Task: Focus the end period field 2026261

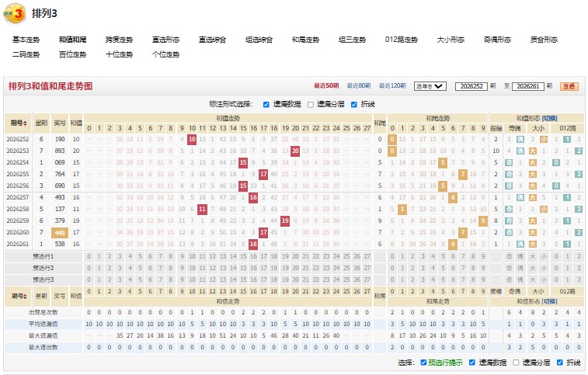Action: pos(528,86)
